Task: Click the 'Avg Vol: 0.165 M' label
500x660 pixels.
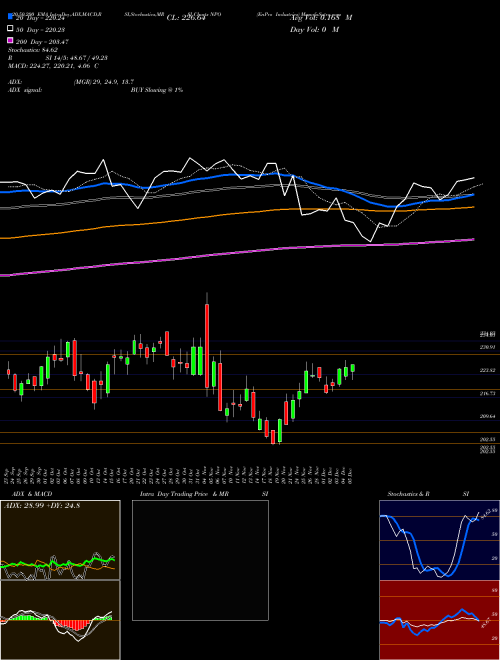Action: point(321,18)
